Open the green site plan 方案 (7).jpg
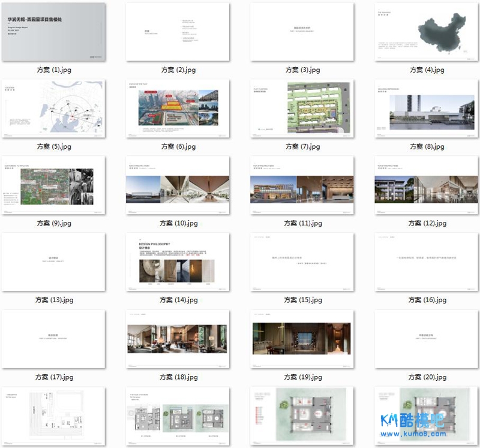This screenshot has height=448, width=480. (302, 109)
